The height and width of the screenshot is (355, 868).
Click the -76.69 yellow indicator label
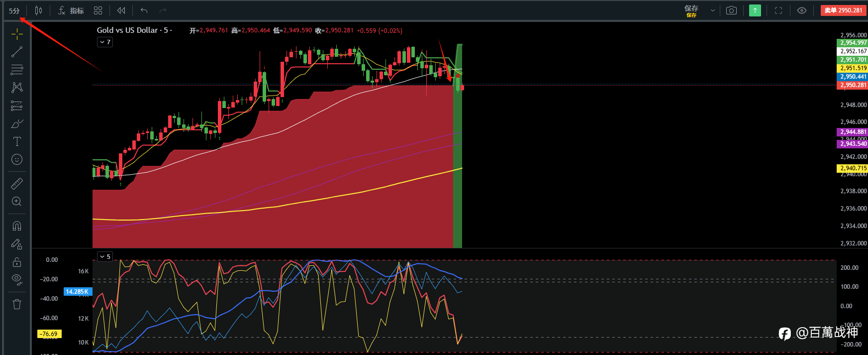(x=49, y=334)
